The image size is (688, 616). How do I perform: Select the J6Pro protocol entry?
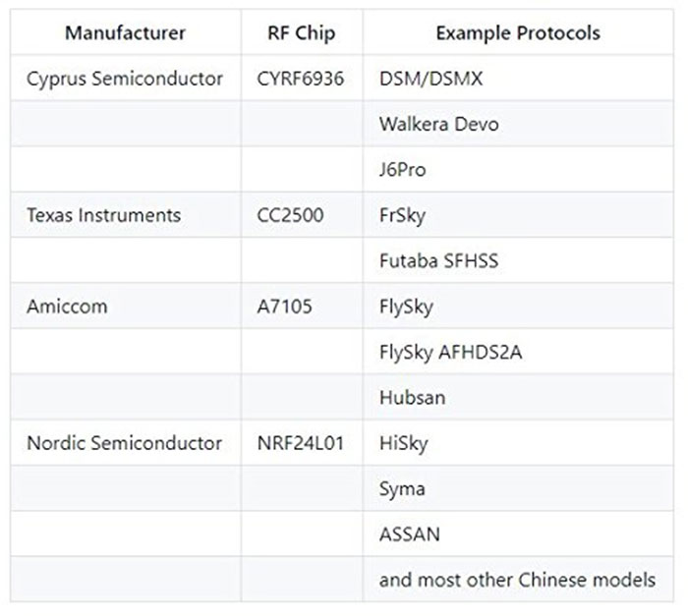coord(403,170)
